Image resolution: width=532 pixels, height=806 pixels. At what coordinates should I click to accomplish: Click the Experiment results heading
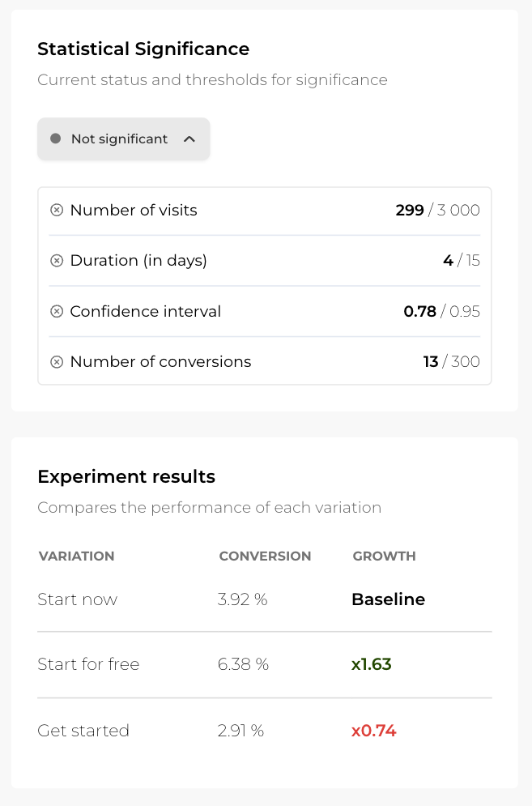coord(126,476)
